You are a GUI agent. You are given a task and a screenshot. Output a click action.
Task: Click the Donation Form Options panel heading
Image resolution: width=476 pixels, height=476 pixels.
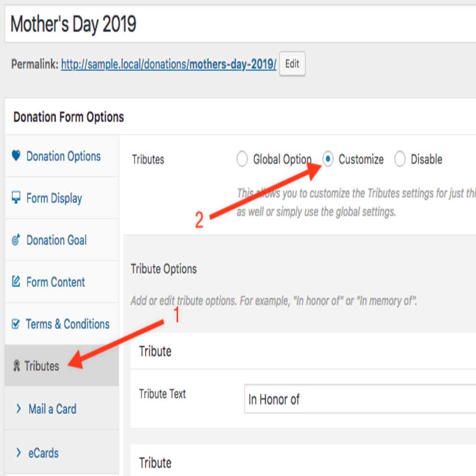69,117
